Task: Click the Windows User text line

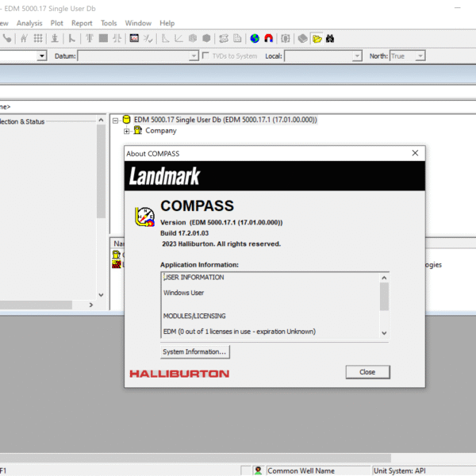Action: (x=184, y=293)
